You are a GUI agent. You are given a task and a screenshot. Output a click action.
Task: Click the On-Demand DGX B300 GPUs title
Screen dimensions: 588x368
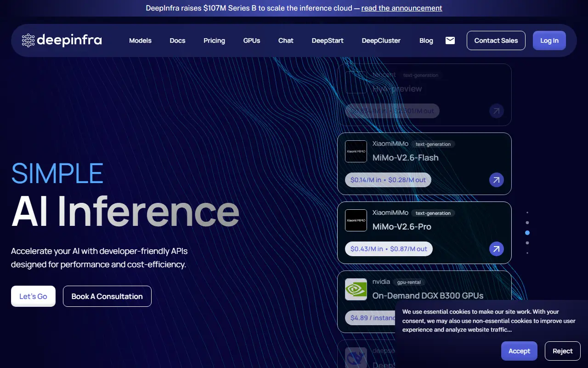[x=428, y=295]
